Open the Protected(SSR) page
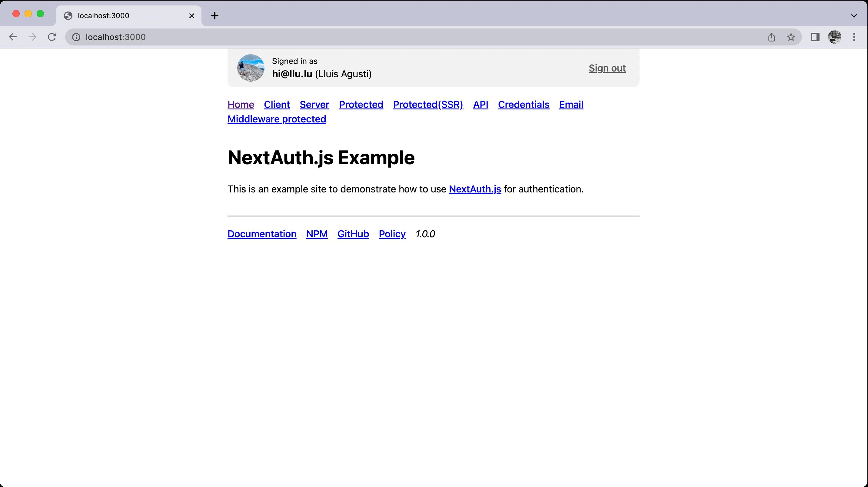 click(x=428, y=105)
